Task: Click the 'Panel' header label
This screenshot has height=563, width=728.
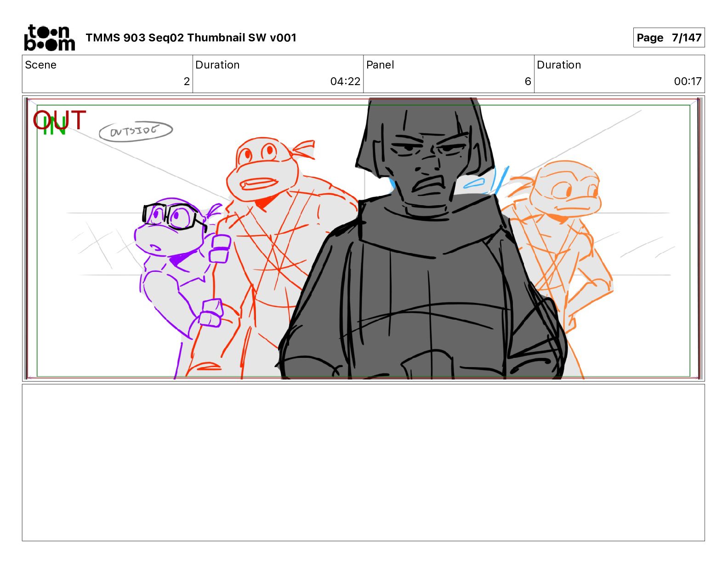Action: point(380,65)
